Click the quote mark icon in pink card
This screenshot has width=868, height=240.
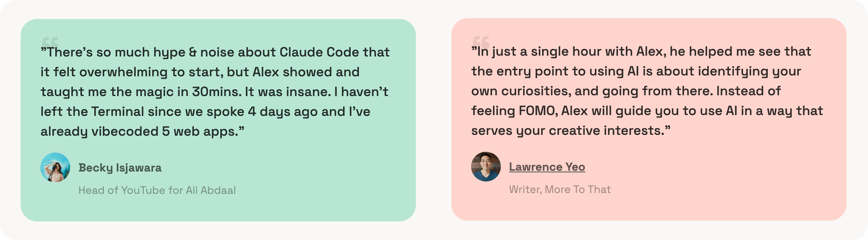pos(481,42)
